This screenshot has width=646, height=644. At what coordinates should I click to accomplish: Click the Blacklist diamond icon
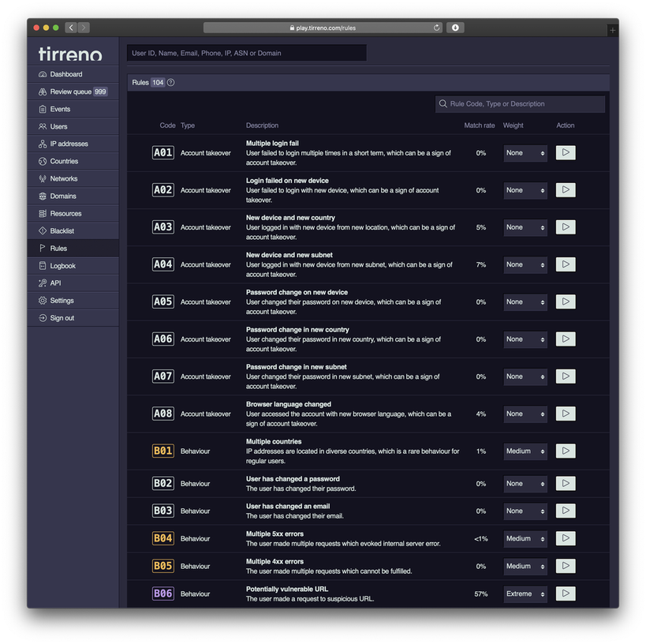[x=43, y=231]
